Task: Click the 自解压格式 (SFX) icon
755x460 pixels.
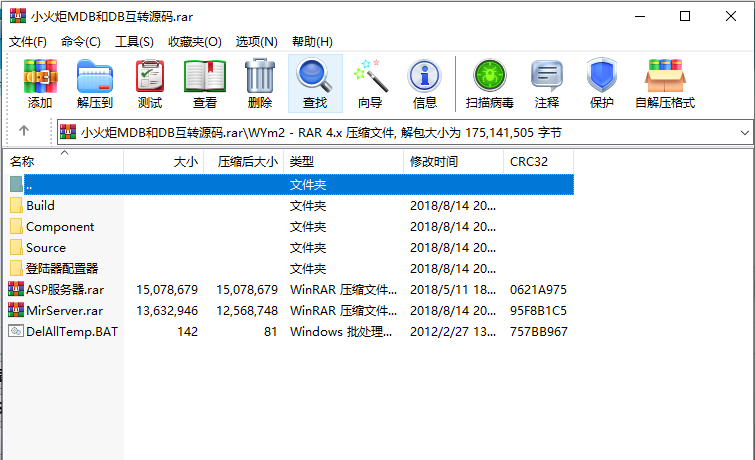Action: (x=665, y=76)
